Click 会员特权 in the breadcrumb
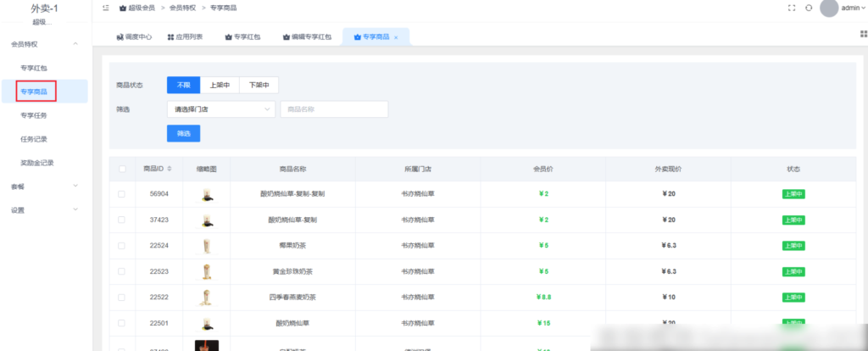Image resolution: width=868 pixels, height=351 pixels. (x=183, y=8)
